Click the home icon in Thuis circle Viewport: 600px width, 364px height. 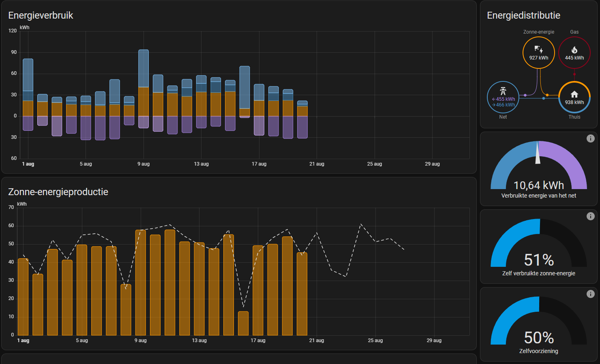tap(574, 94)
